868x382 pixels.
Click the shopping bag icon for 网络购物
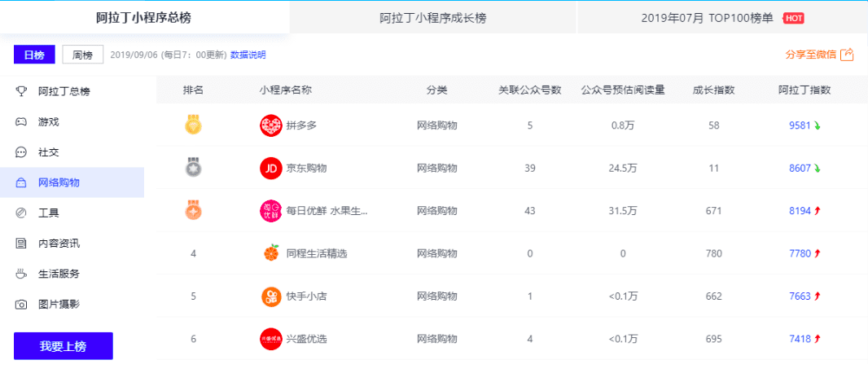pos(21,182)
